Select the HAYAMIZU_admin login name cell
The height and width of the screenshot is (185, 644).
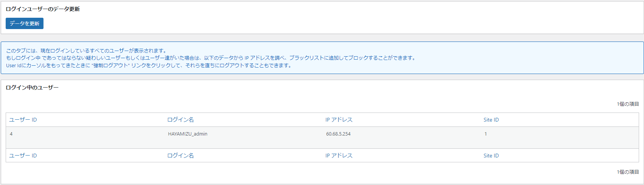click(243, 137)
